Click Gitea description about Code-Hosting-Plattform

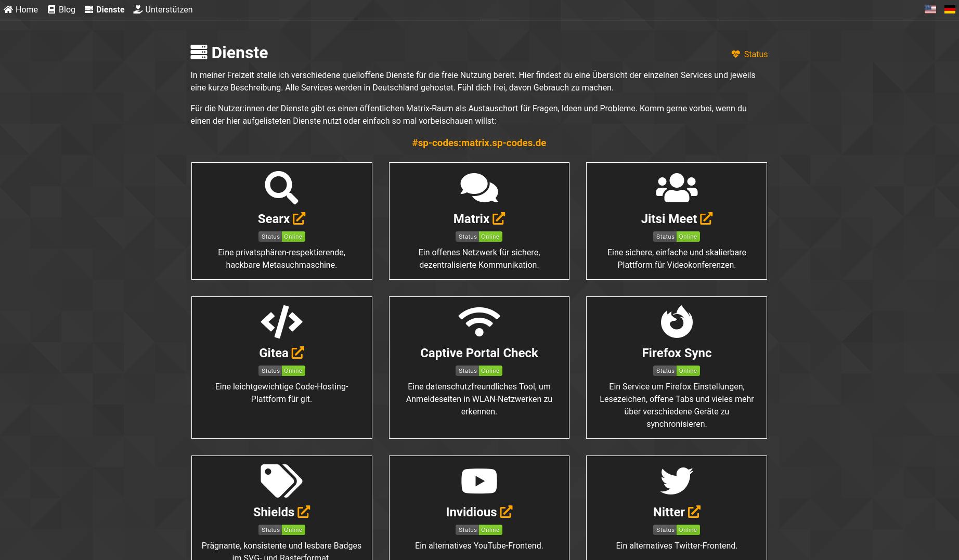click(281, 393)
